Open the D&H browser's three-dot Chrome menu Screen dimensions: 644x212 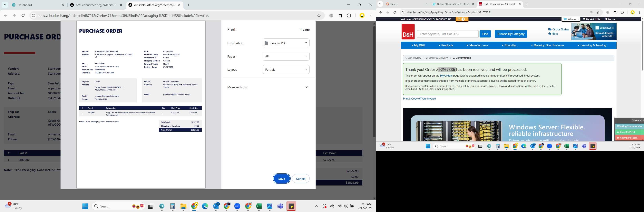click(x=639, y=12)
